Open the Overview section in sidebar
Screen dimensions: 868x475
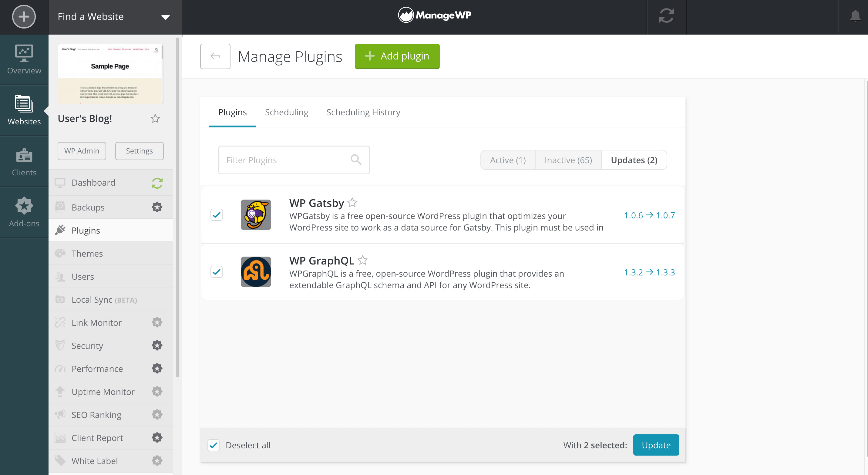point(24,60)
